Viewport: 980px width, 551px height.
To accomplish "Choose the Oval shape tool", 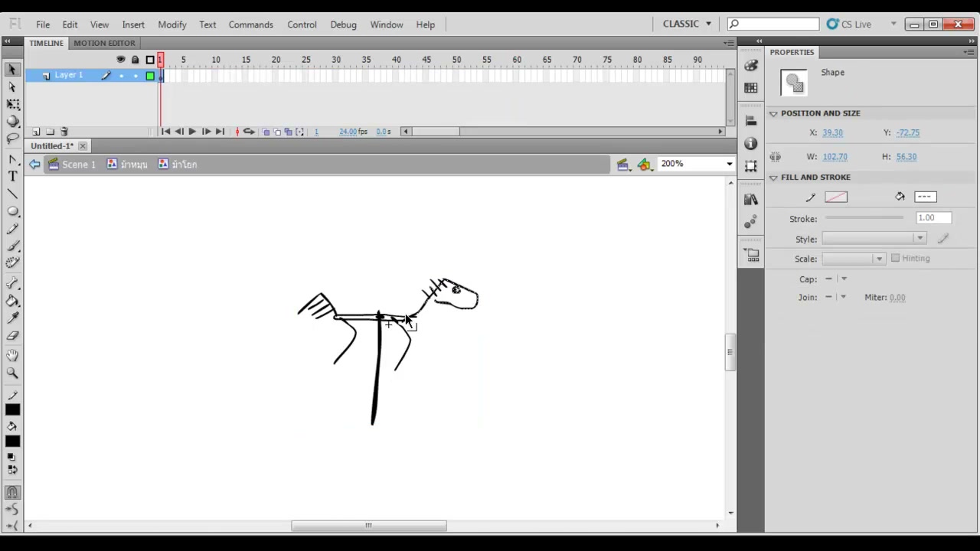I will tap(12, 211).
